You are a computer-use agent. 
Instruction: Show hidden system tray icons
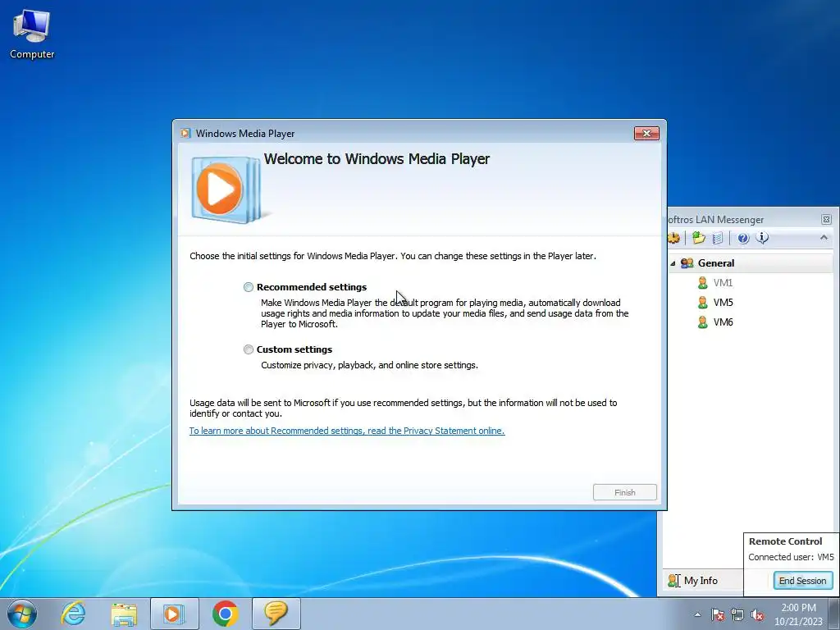pyautogui.click(x=697, y=614)
